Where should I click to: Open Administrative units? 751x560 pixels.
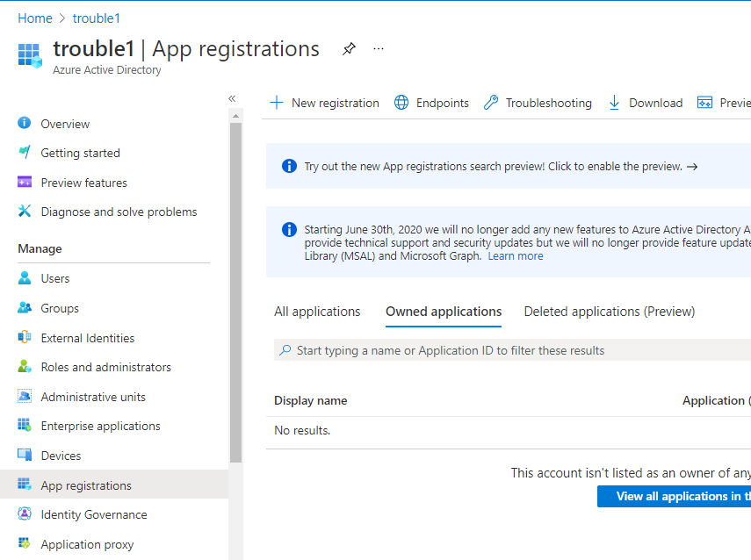(x=93, y=397)
